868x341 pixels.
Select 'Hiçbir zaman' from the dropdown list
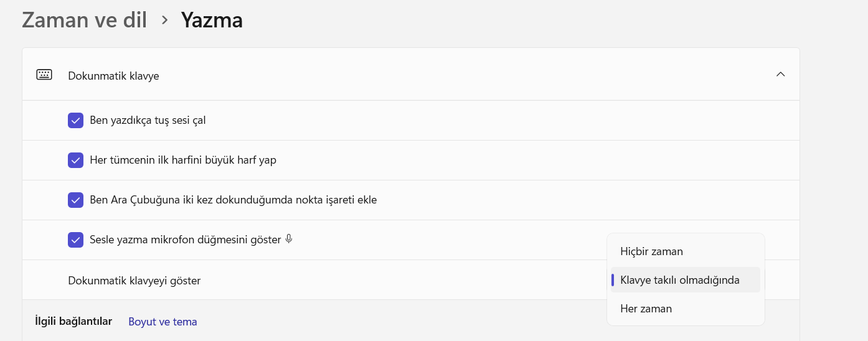[651, 251]
